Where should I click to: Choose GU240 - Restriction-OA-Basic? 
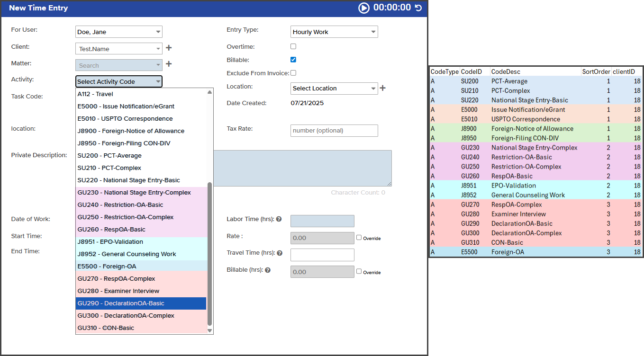pos(141,205)
